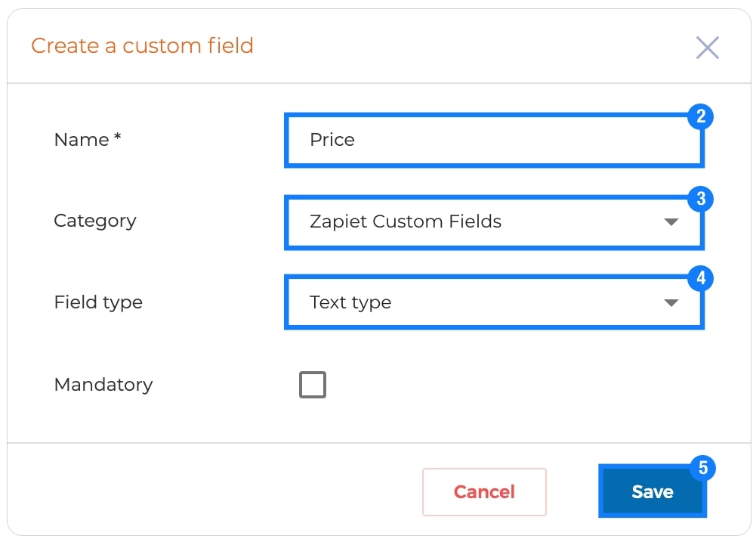The width and height of the screenshot is (756, 542).
Task: Enable the Mandatory checkbox
Action: [x=313, y=385]
